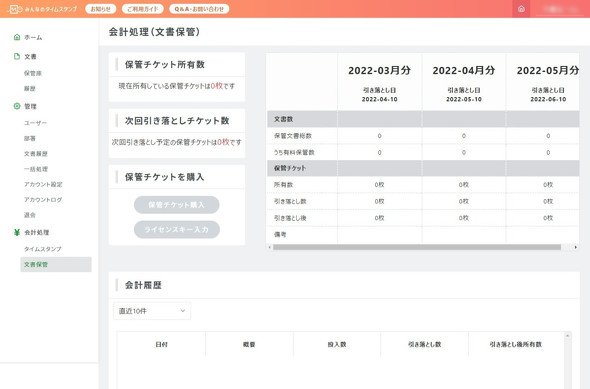Click the 保管チケット購入 button

(176, 205)
